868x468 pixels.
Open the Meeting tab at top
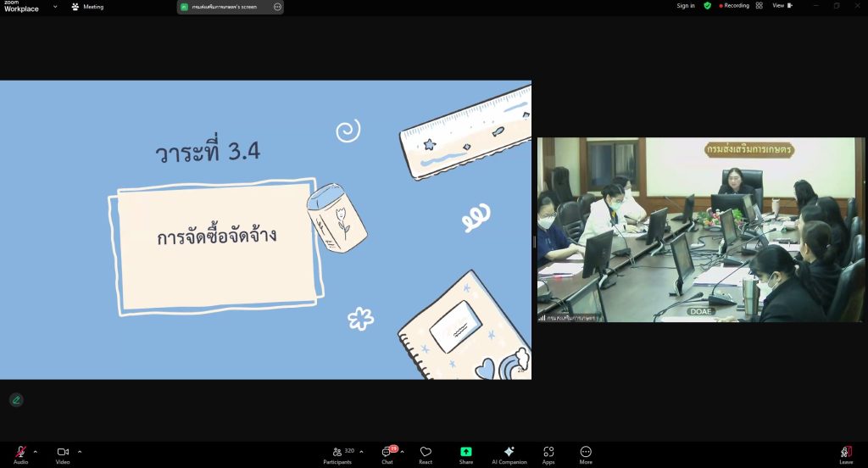87,7
